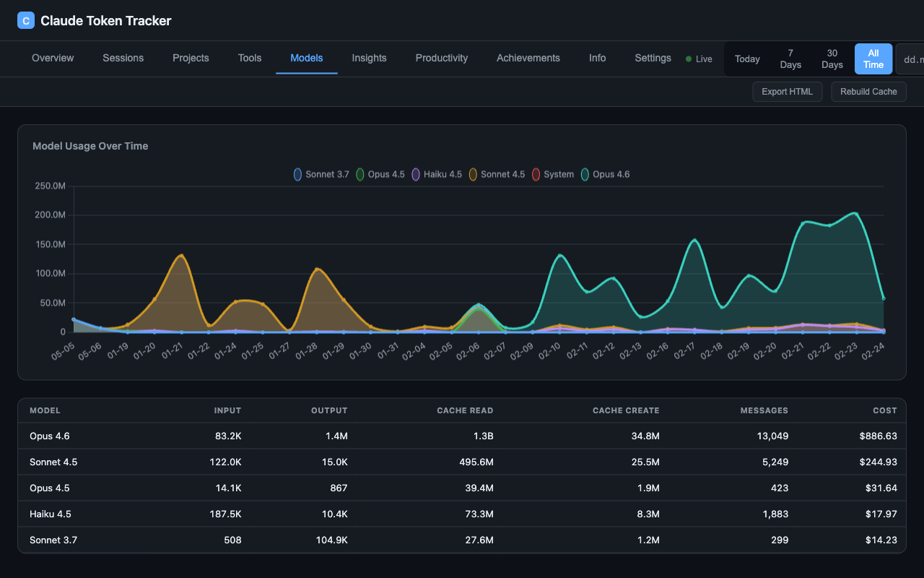Click the Rebuild Cache button
Viewport: 924px width, 578px height.
pyautogui.click(x=868, y=92)
